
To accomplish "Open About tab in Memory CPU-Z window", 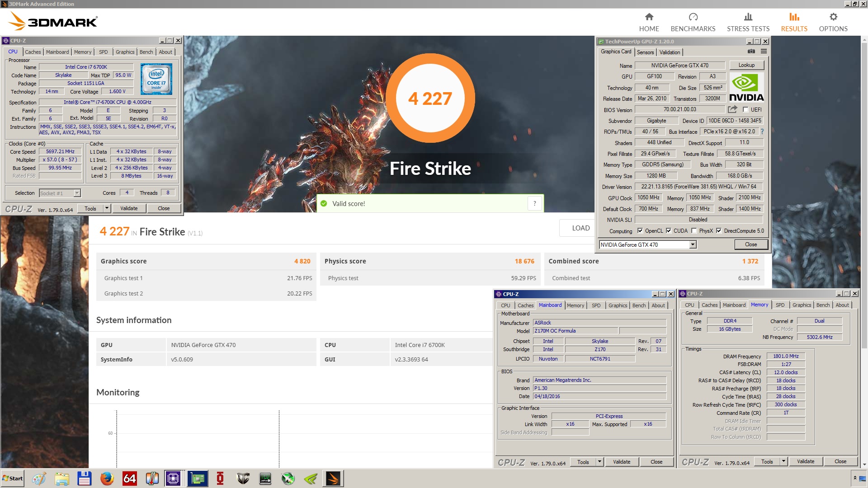I will click(x=842, y=305).
